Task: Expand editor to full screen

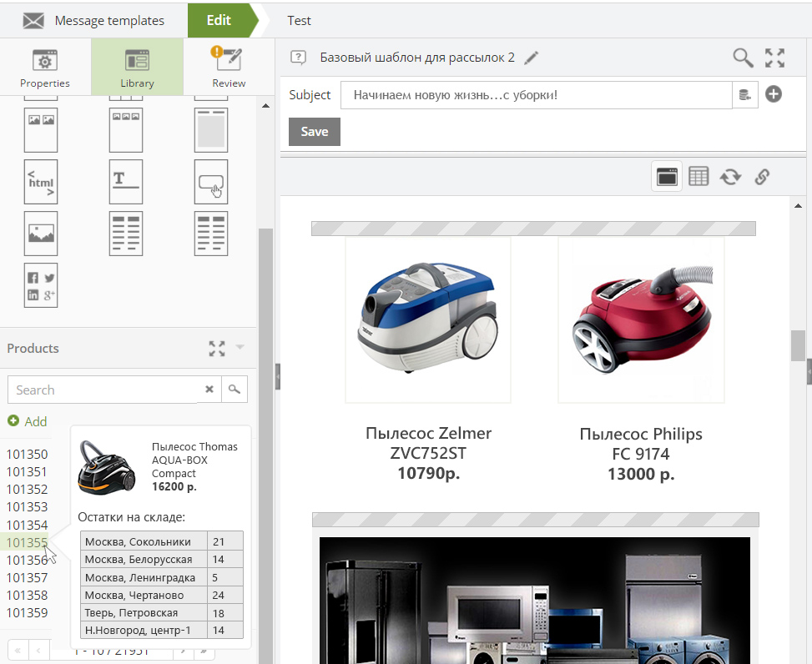Action: 774,58
